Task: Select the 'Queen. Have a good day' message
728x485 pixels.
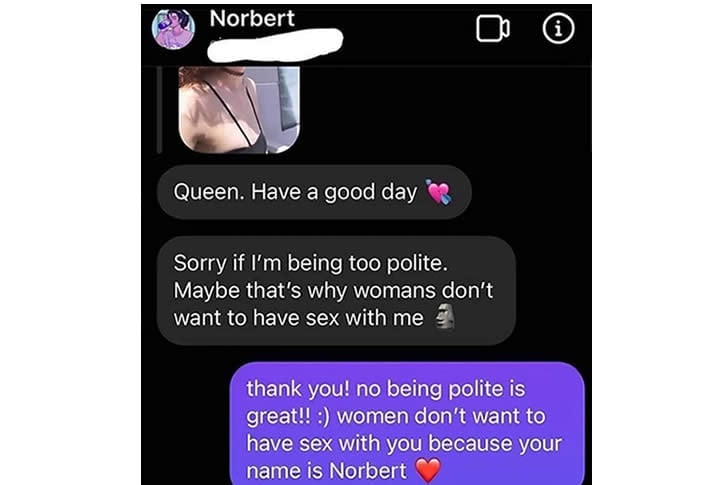Action: pyautogui.click(x=314, y=192)
